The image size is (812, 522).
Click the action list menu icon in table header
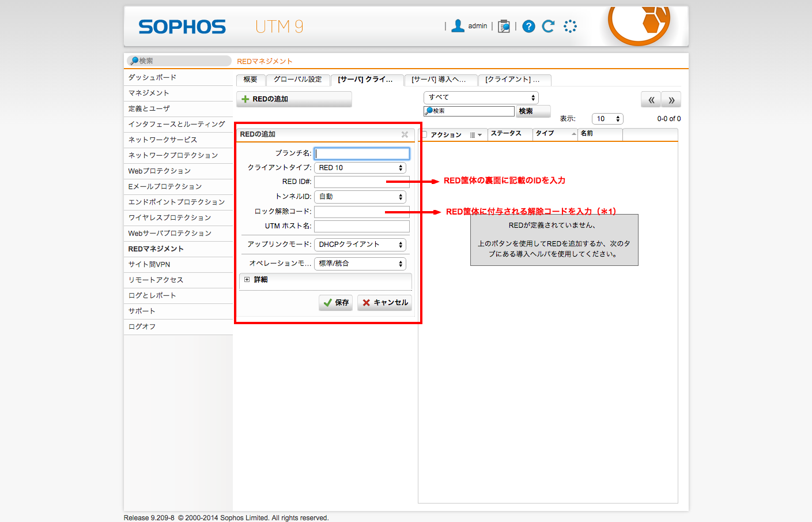point(475,135)
